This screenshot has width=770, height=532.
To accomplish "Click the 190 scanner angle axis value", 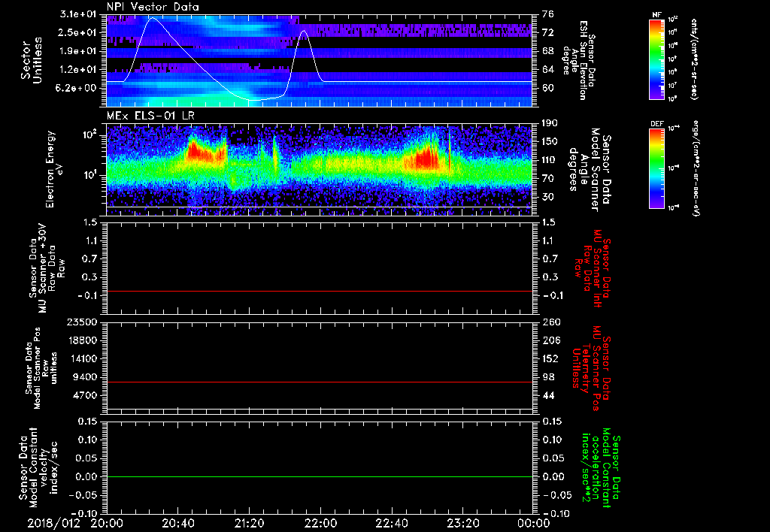I will (551, 123).
